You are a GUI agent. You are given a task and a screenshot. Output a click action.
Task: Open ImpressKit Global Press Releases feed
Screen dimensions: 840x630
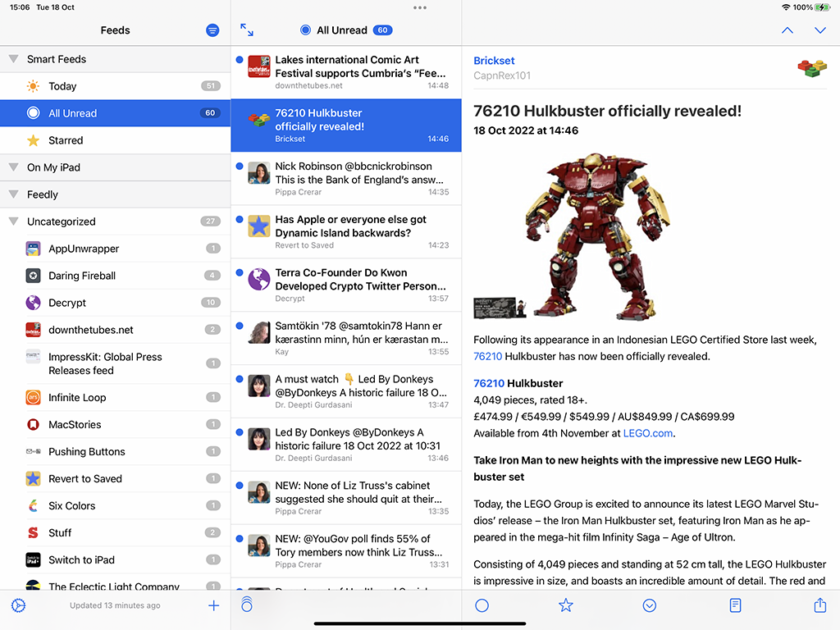click(115, 363)
